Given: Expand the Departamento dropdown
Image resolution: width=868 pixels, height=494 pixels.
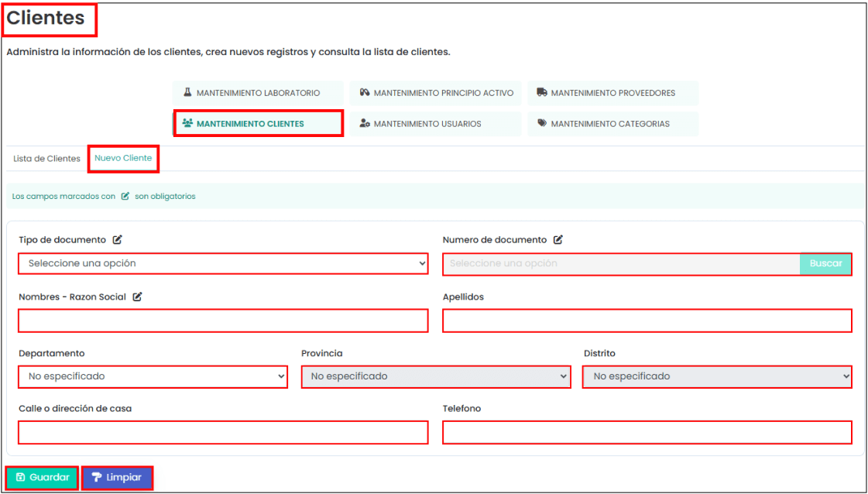Looking at the screenshot, I should 153,376.
